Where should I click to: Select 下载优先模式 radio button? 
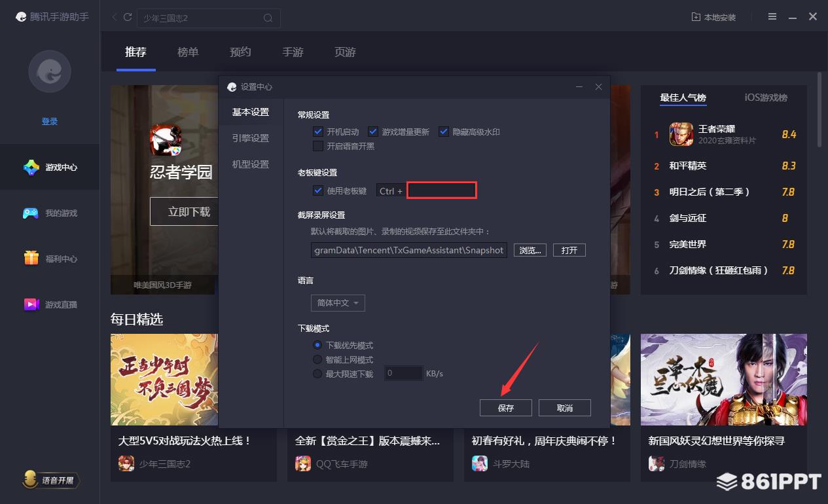(x=317, y=345)
